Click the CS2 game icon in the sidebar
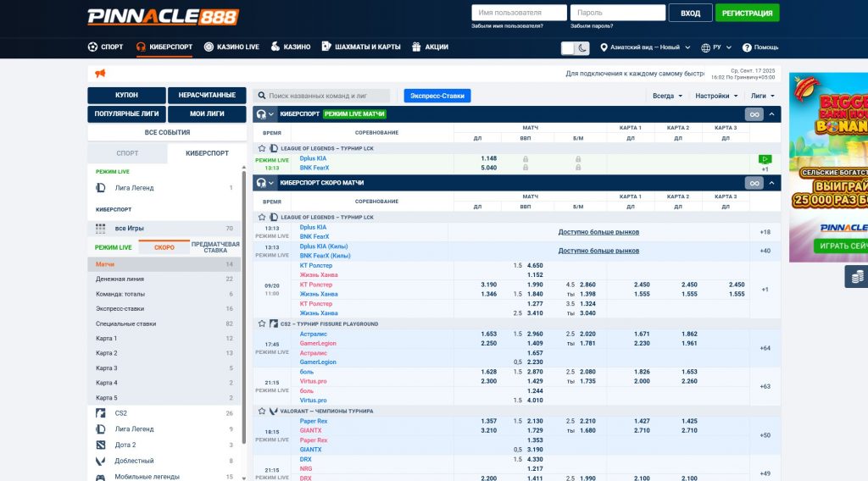 tap(100, 413)
